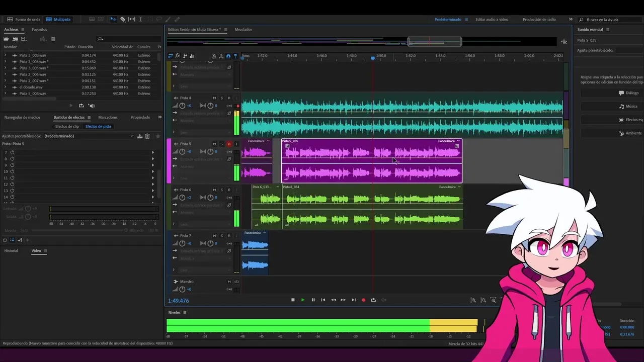The height and width of the screenshot is (362, 644).
Task: Click the green Play button
Action: pos(303,300)
